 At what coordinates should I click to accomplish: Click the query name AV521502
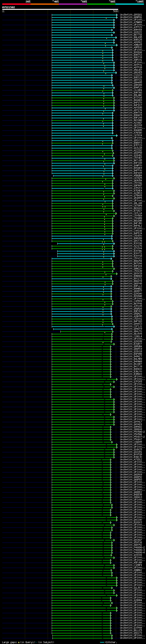click(x=8, y=7)
